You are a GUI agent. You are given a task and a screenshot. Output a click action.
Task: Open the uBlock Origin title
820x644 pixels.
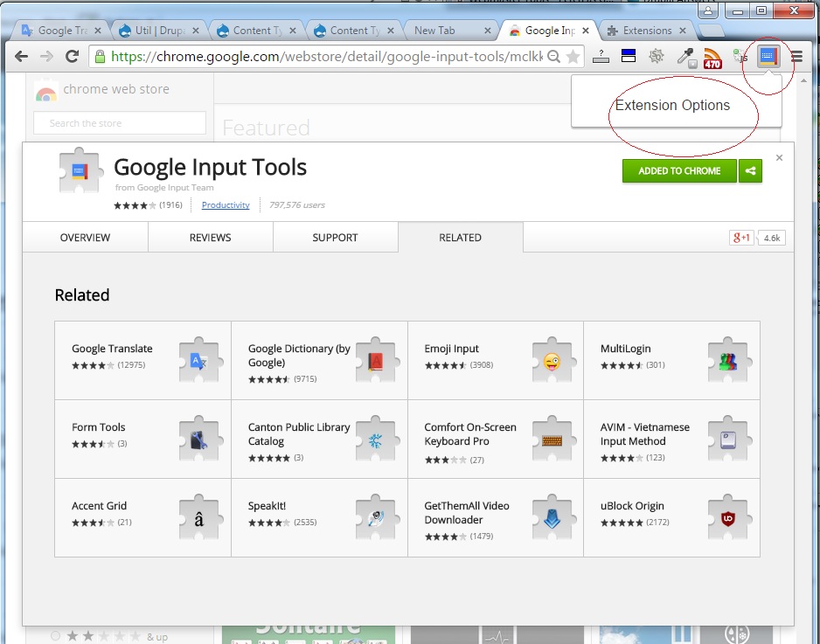pos(632,506)
